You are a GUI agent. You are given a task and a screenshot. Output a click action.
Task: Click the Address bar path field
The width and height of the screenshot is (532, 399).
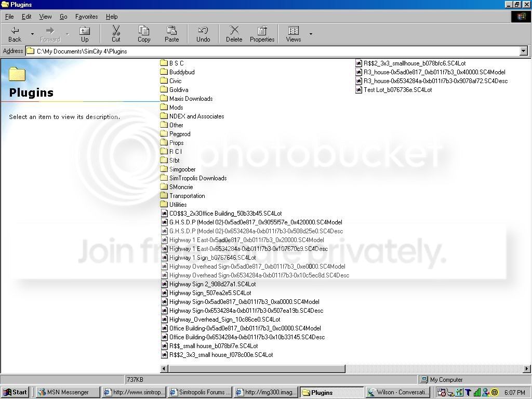click(272, 51)
